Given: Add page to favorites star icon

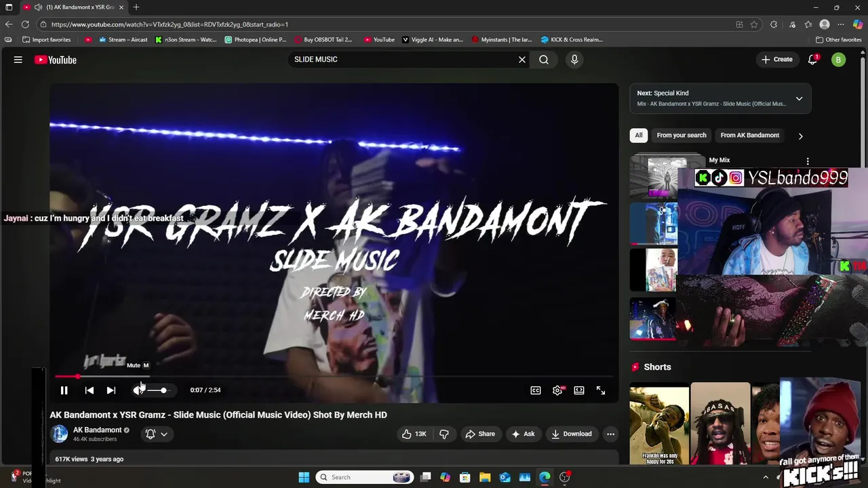Looking at the screenshot, I should (x=754, y=24).
